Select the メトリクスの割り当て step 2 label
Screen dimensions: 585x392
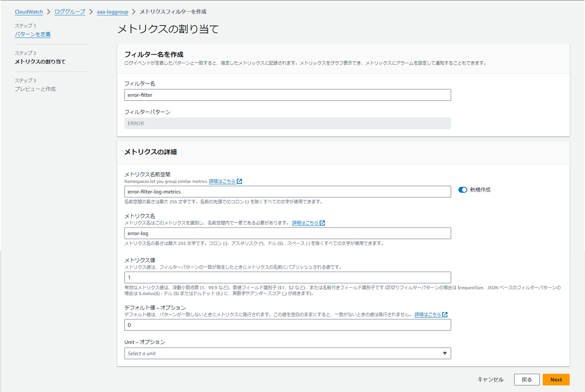[40, 62]
